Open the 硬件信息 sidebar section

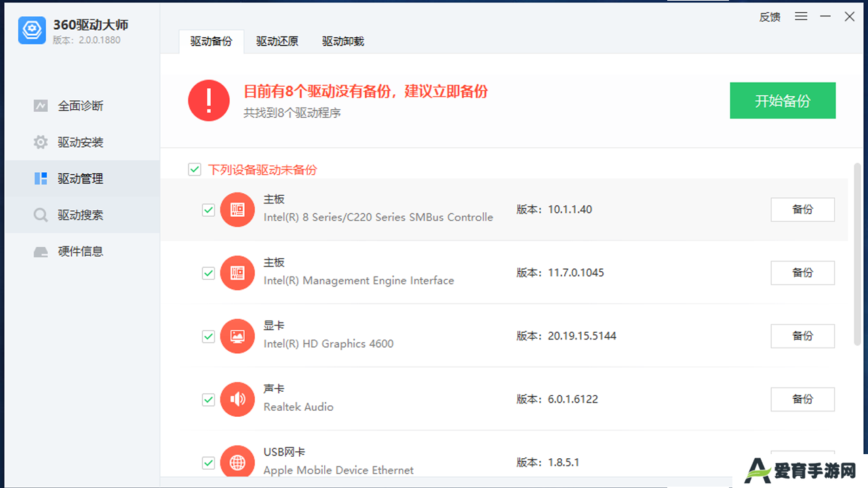pos(82,251)
